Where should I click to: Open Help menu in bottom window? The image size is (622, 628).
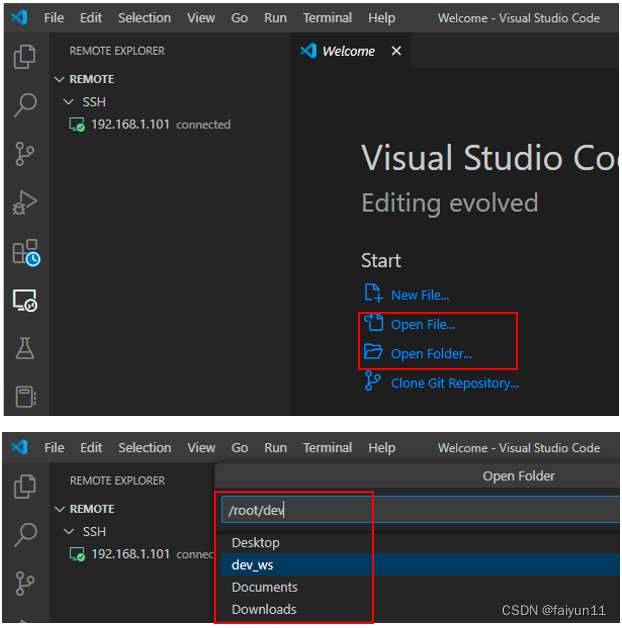click(x=382, y=447)
